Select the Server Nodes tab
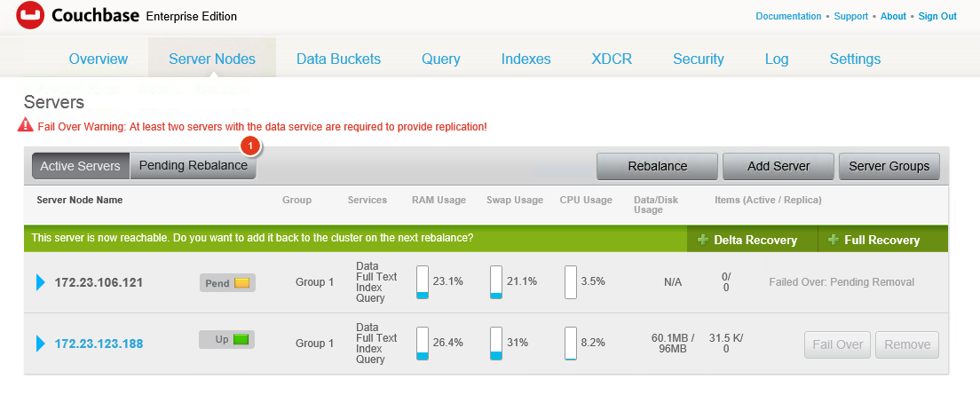This screenshot has height=419, width=980. click(212, 59)
